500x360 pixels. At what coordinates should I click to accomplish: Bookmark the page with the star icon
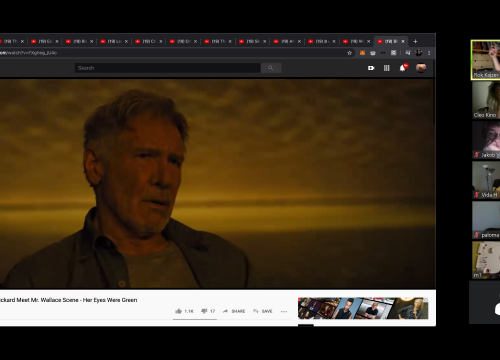point(349,53)
